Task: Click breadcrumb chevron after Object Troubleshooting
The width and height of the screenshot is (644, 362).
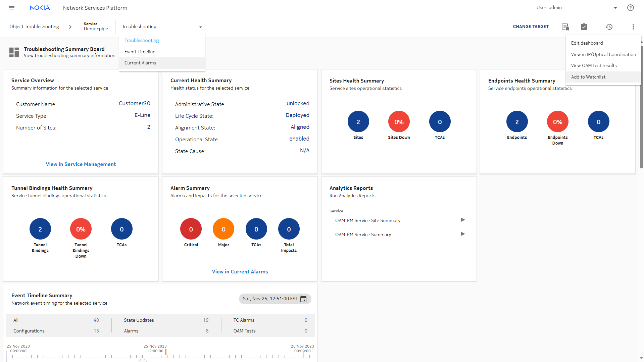Action: [x=70, y=27]
